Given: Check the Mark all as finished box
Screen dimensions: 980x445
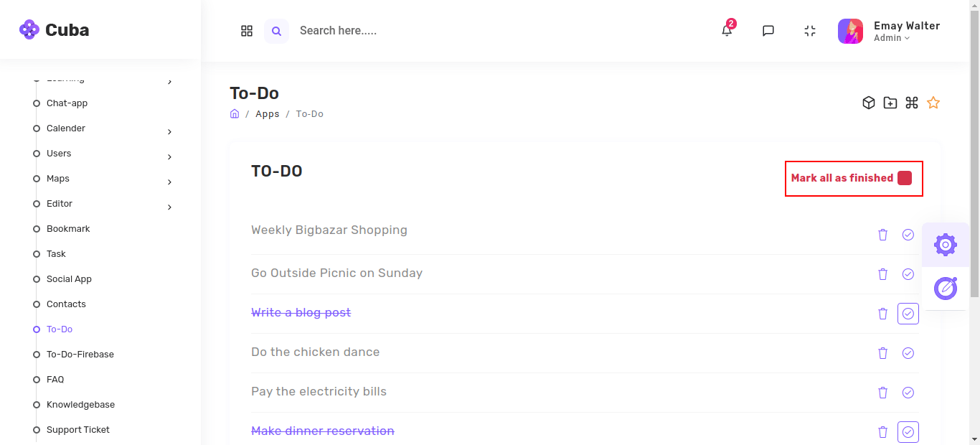Looking at the screenshot, I should pos(905,178).
